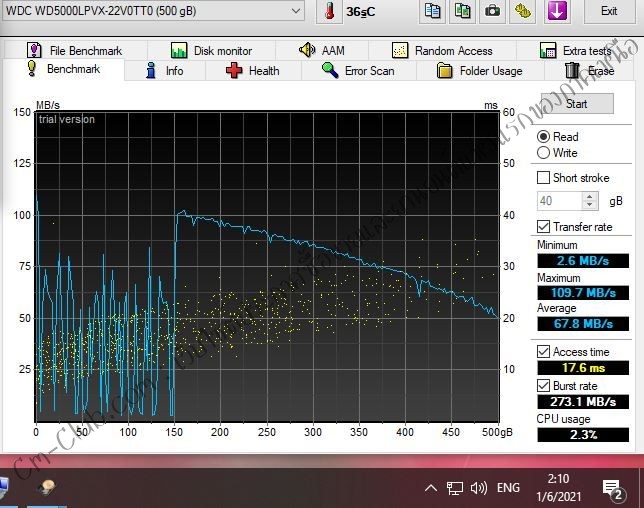This screenshot has width=644, height=508.
Task: Toggle the Burst rate checkbox
Action: [x=543, y=386]
